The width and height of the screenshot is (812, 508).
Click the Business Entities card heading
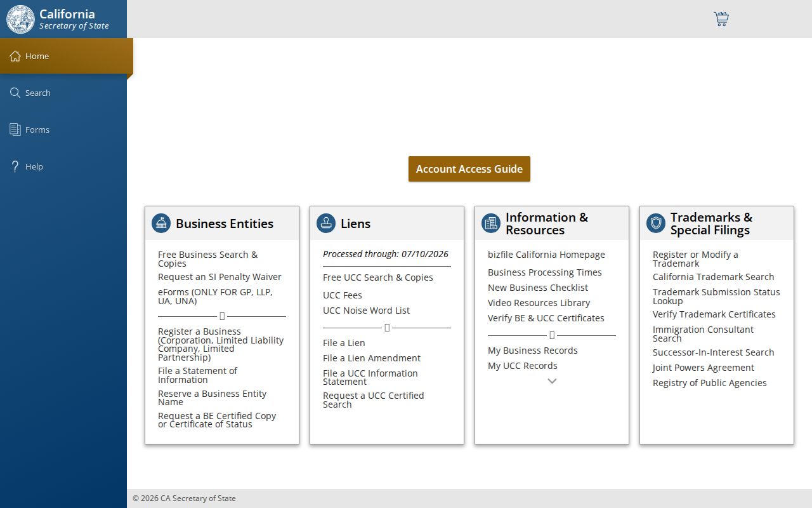point(225,224)
